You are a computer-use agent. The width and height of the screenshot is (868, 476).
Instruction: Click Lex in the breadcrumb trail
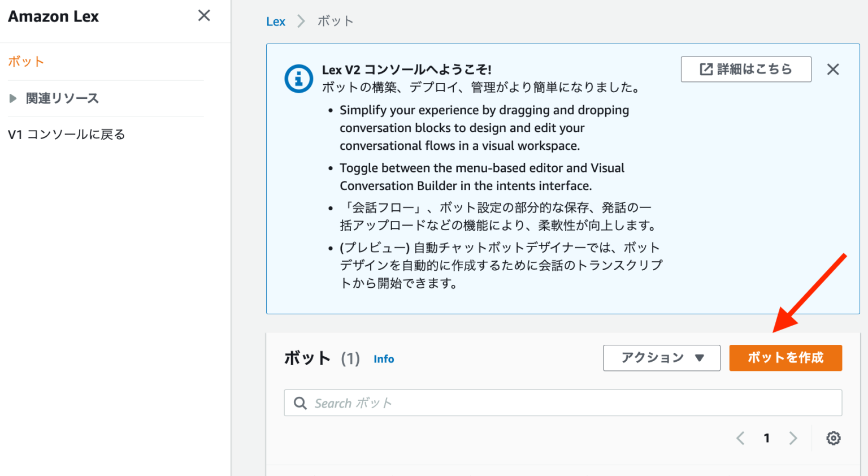(x=275, y=21)
